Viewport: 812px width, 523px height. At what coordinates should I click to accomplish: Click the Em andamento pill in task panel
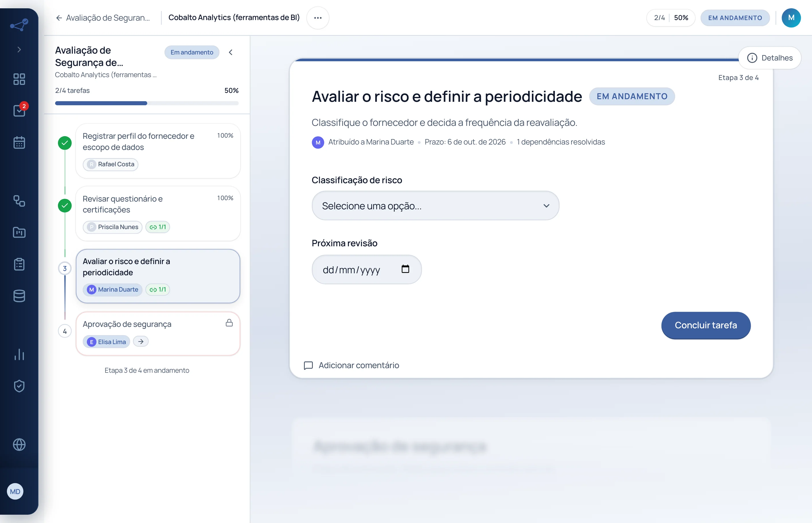point(192,52)
